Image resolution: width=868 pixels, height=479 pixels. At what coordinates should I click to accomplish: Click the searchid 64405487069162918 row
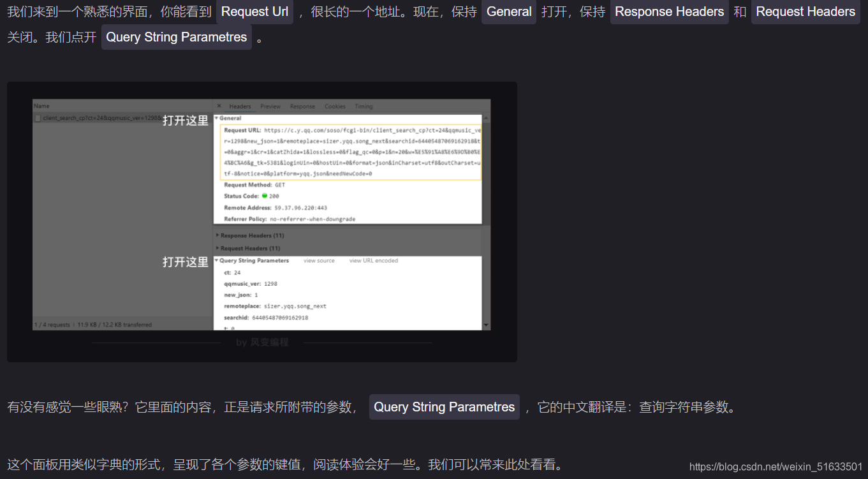coord(266,318)
